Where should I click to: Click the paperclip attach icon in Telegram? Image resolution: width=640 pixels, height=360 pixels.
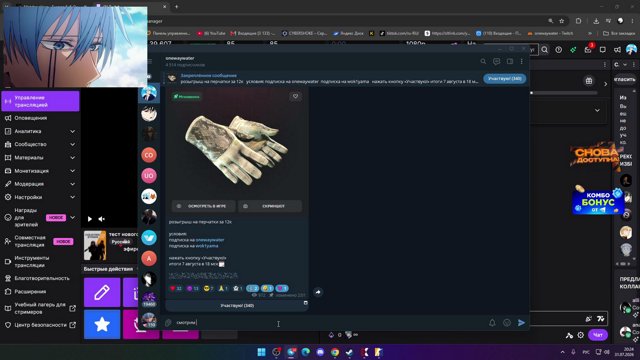coord(168,323)
